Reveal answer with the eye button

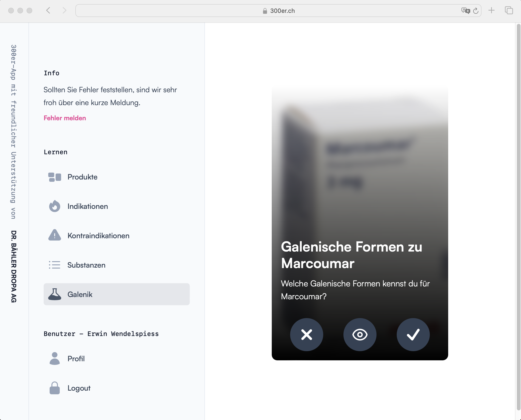point(360,335)
